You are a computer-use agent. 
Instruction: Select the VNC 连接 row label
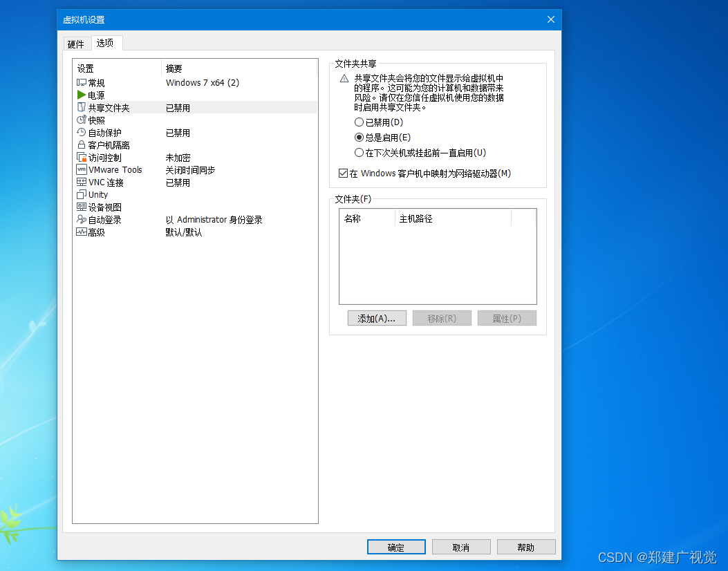(106, 182)
